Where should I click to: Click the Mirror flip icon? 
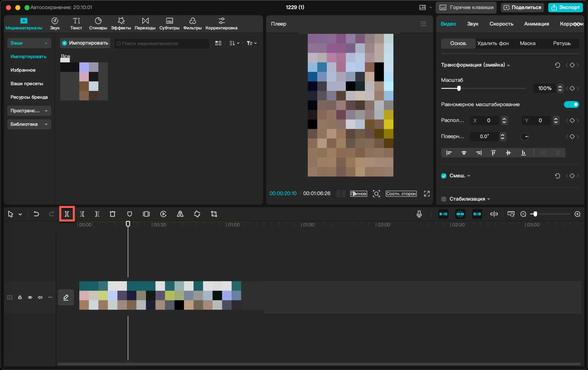[180, 214]
